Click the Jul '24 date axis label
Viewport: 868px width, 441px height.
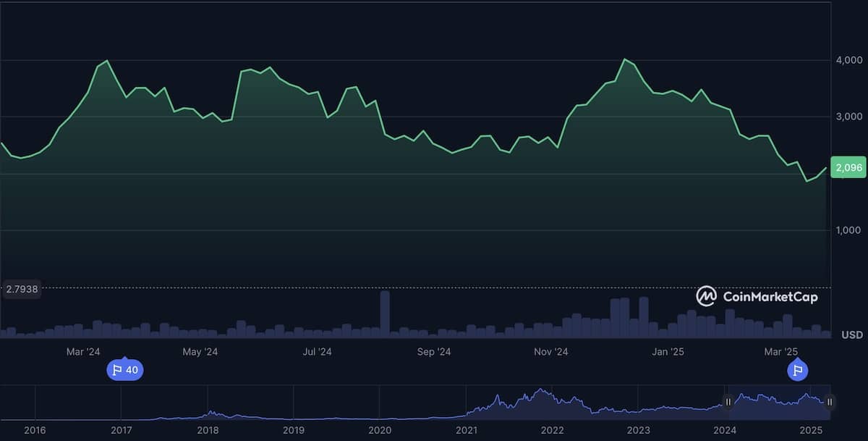click(x=317, y=352)
